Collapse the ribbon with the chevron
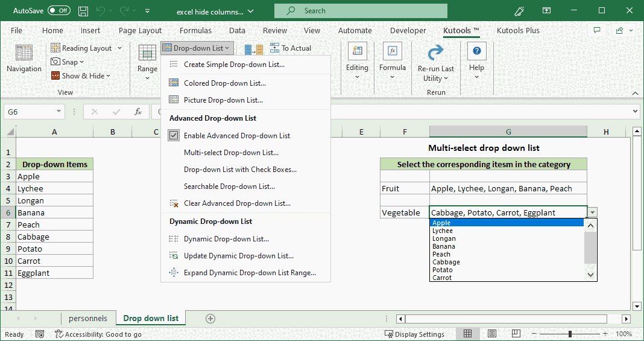Screen dimensions: 644x341 [x=636, y=95]
